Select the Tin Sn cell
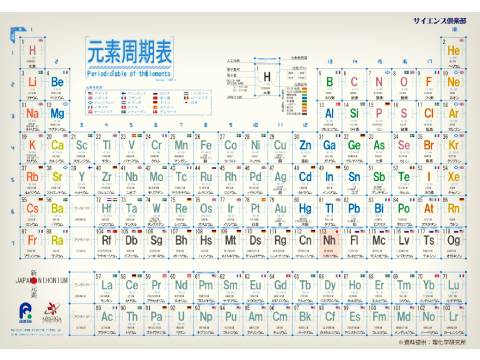 (x=354, y=180)
